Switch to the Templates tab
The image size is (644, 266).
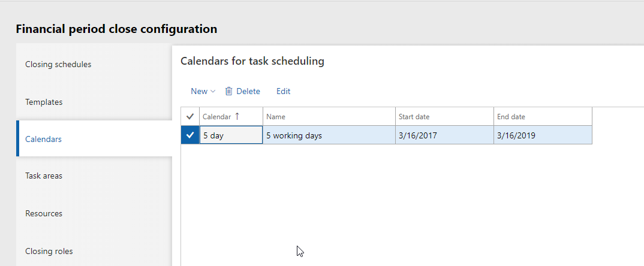pos(44,102)
